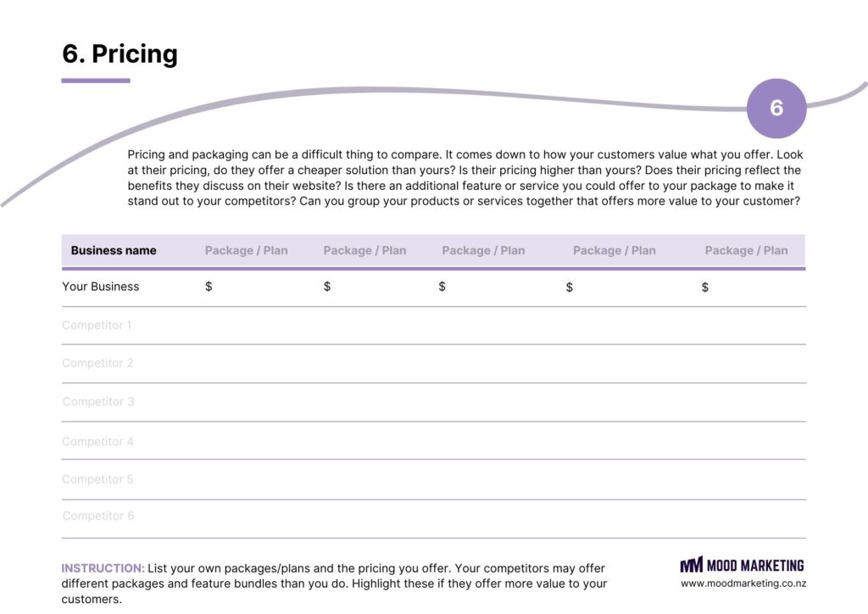Choose the Competitor 3 row label
This screenshot has width=868, height=614.
pyautogui.click(x=97, y=401)
